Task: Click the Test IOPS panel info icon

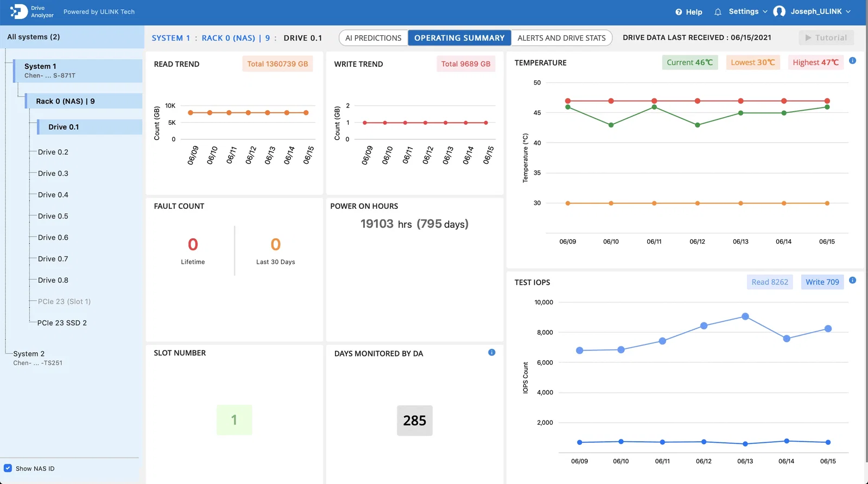Action: pyautogui.click(x=852, y=281)
